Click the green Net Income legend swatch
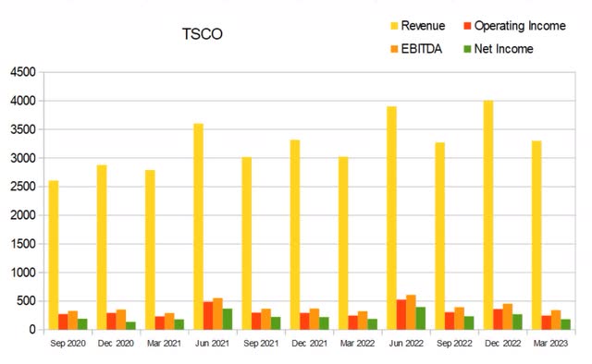The width and height of the screenshot is (592, 364). 467,49
